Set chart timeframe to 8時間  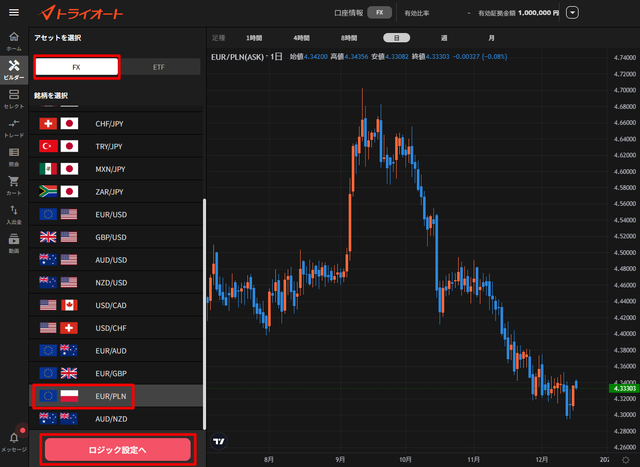[349, 38]
